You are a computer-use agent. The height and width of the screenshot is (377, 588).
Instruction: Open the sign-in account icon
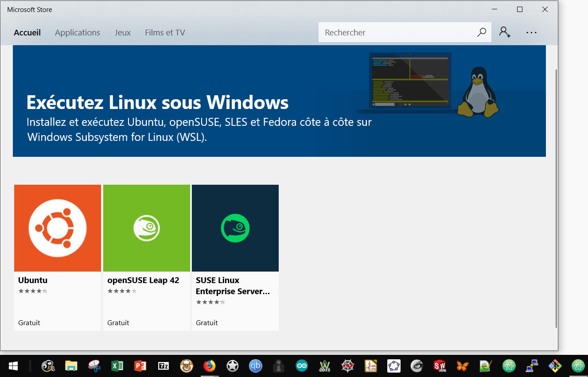coord(505,32)
